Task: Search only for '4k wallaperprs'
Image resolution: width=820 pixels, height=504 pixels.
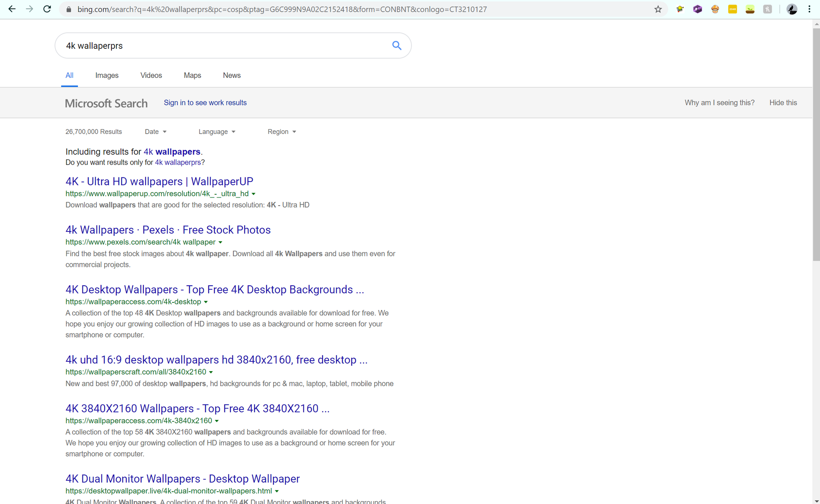Action: pos(178,162)
